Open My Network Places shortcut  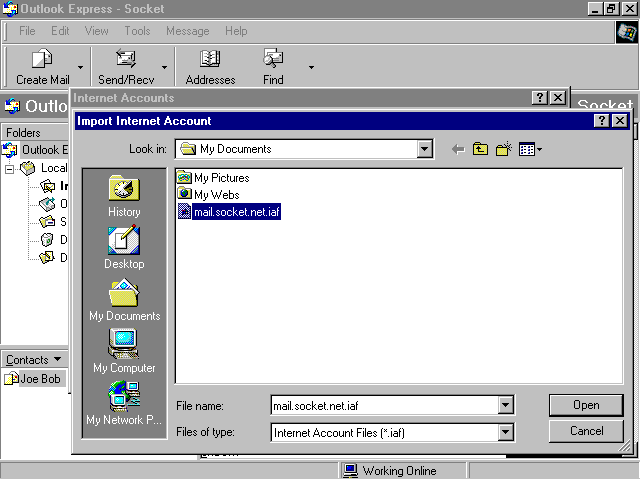124,403
